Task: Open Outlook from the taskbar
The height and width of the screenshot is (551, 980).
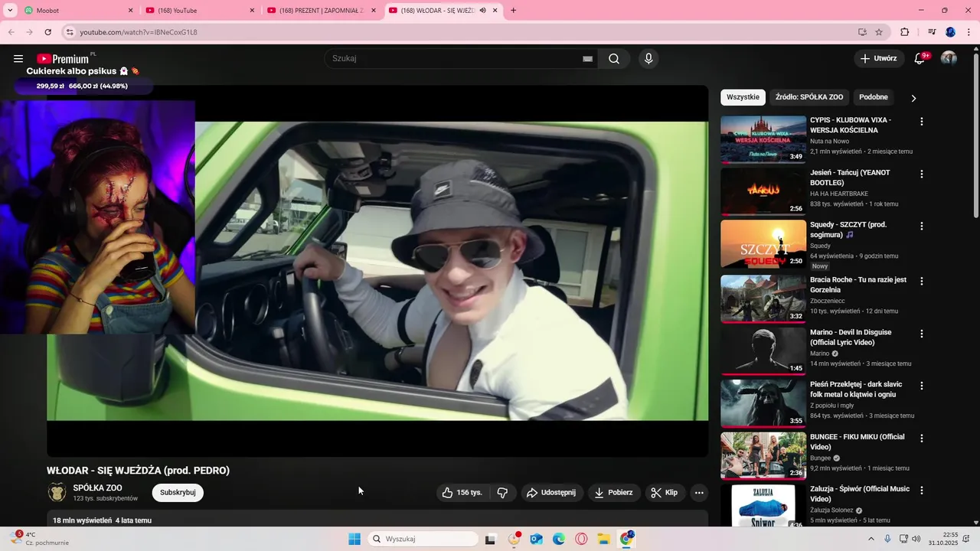Action: pyautogui.click(x=537, y=539)
